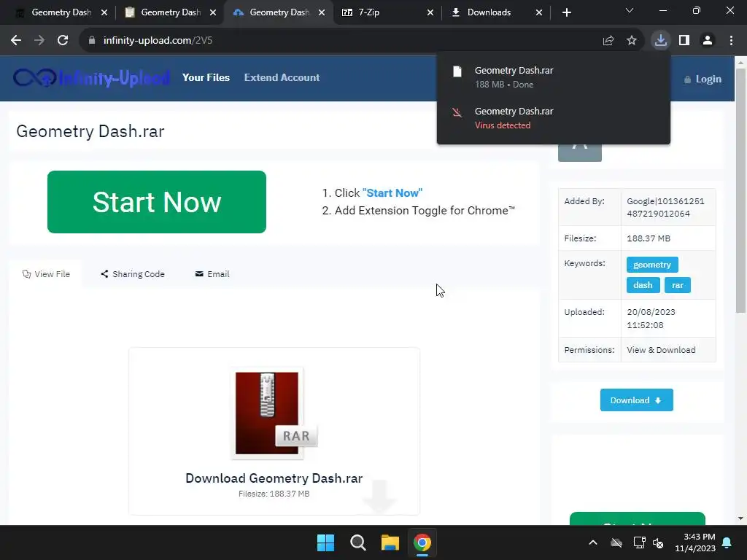Click the rar keyword tag
This screenshot has width=747, height=560.
[x=678, y=285]
